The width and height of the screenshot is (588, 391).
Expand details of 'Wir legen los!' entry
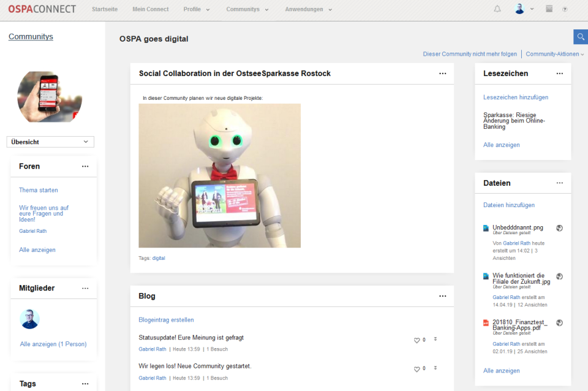tap(435, 368)
